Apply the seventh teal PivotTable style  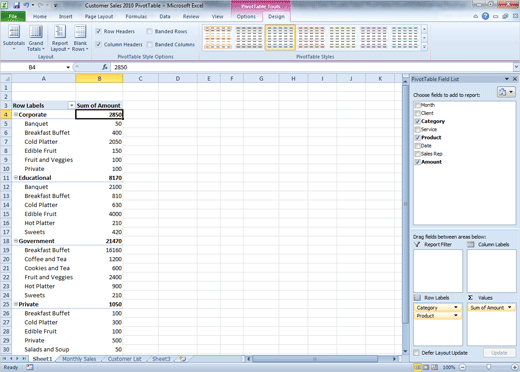[405, 37]
